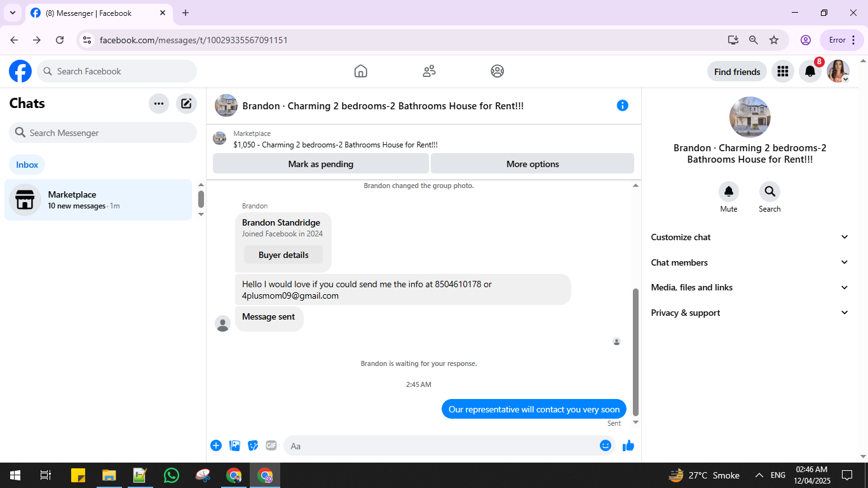Select the Inbox filter tab
The image size is (868, 488).
27,165
